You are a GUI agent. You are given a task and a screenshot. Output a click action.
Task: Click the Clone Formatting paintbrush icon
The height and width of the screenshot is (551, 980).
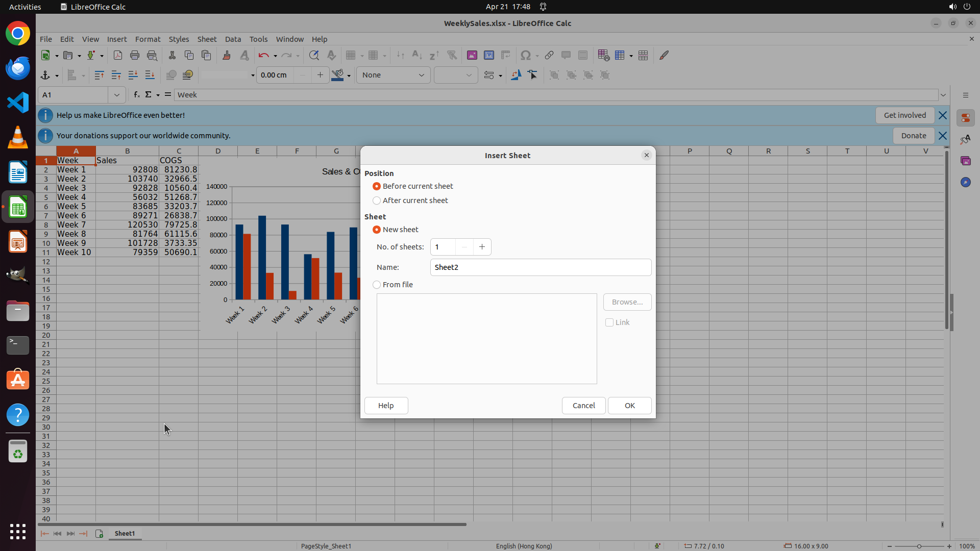[x=227, y=56]
